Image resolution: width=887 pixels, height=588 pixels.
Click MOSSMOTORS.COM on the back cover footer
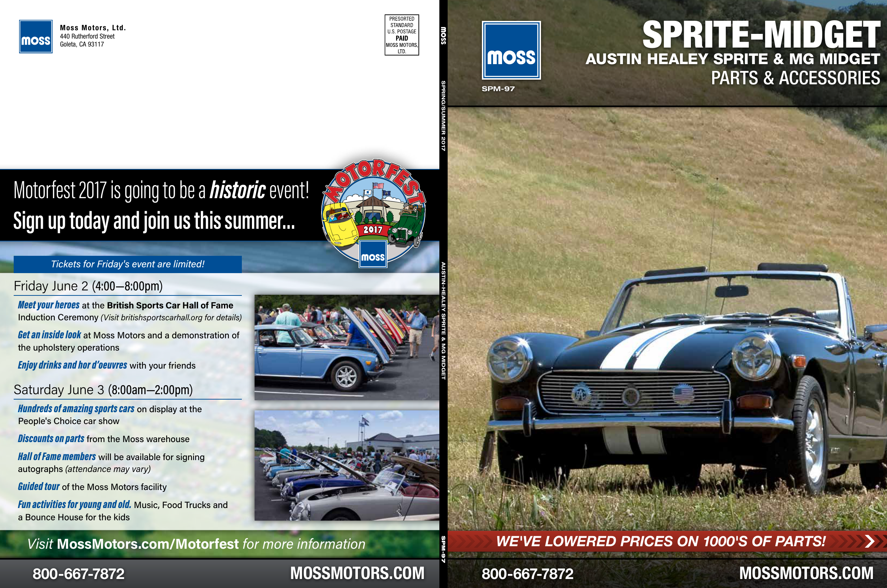(357, 573)
